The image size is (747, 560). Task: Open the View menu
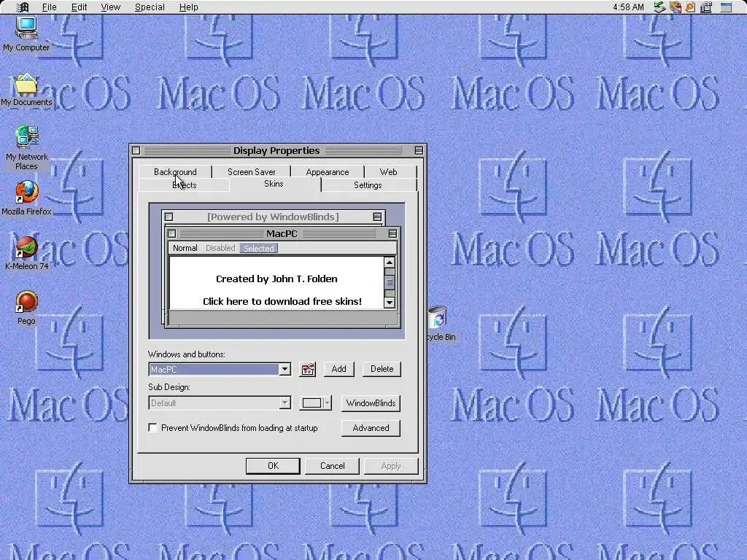(x=111, y=7)
